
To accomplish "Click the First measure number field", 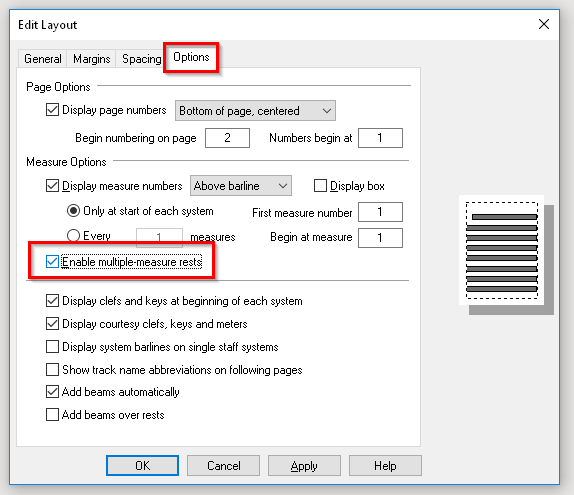I will 380,212.
